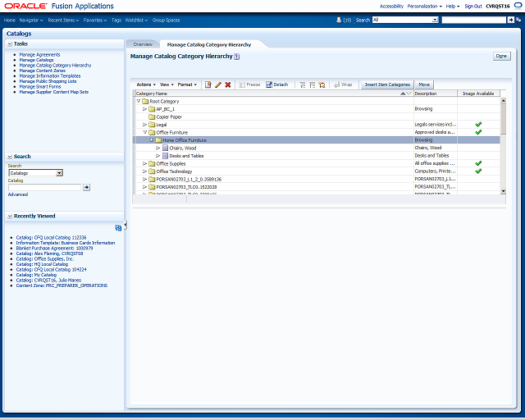Open the Navigator menu
The width and height of the screenshot is (525, 420).
pos(31,20)
